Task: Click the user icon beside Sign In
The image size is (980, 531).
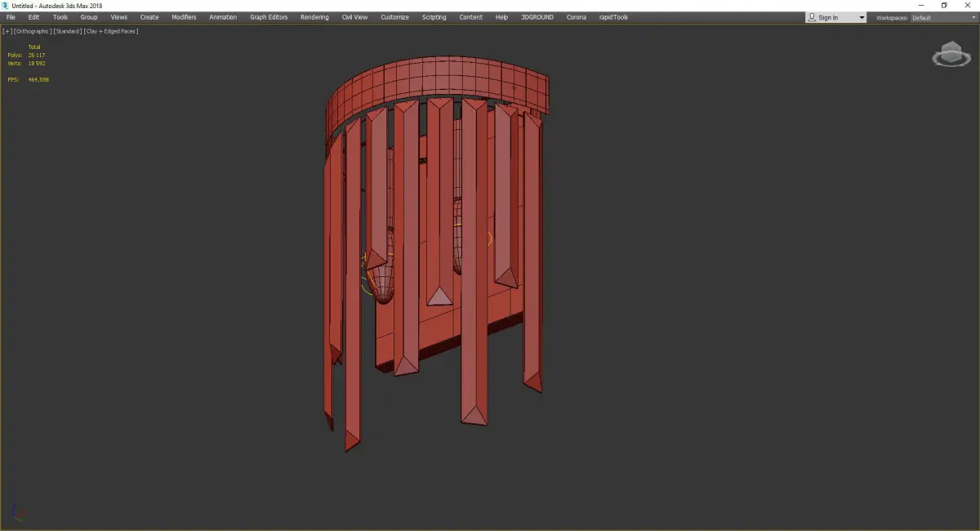Action: 812,17
